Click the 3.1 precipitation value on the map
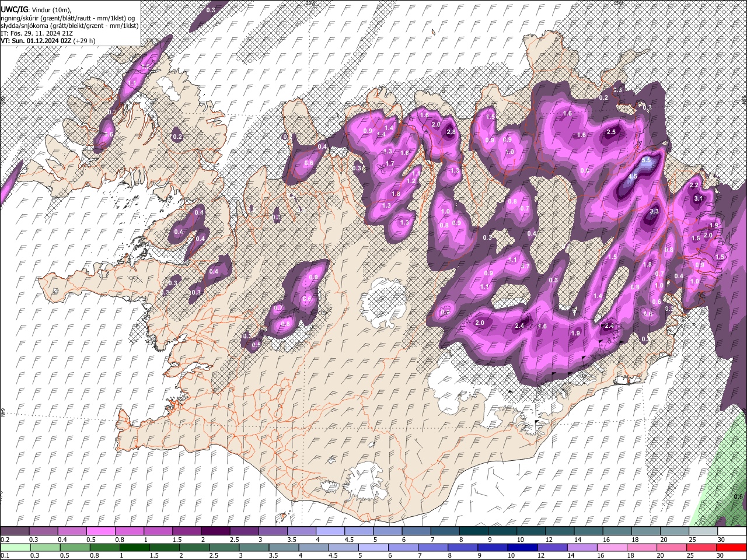This screenshot has height=560, width=747. 698,199
